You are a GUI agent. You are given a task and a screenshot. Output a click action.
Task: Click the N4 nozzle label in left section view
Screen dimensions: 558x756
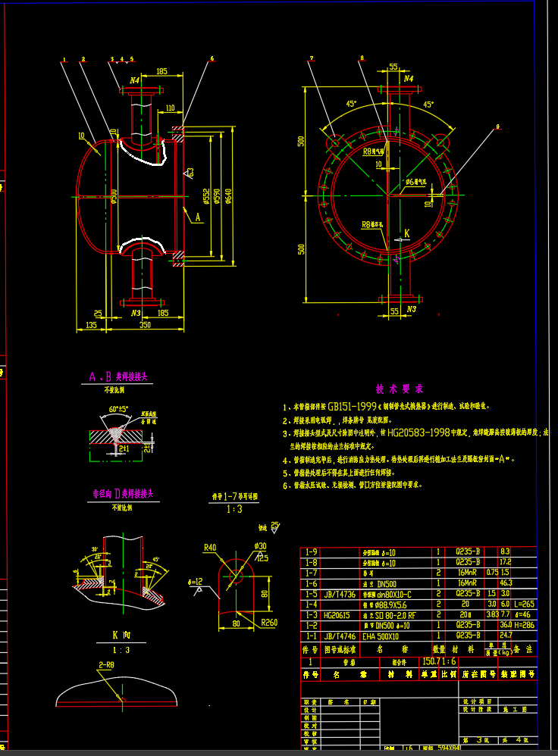pyautogui.click(x=135, y=80)
